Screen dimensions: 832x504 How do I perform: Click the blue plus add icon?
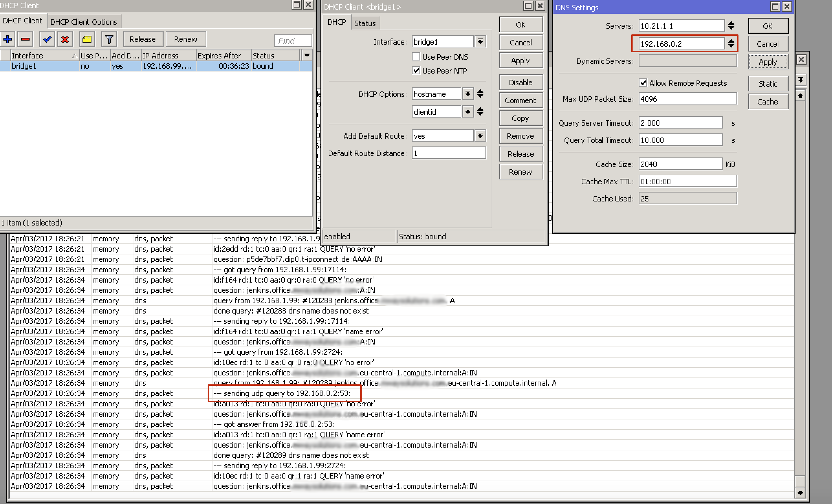(x=8, y=39)
